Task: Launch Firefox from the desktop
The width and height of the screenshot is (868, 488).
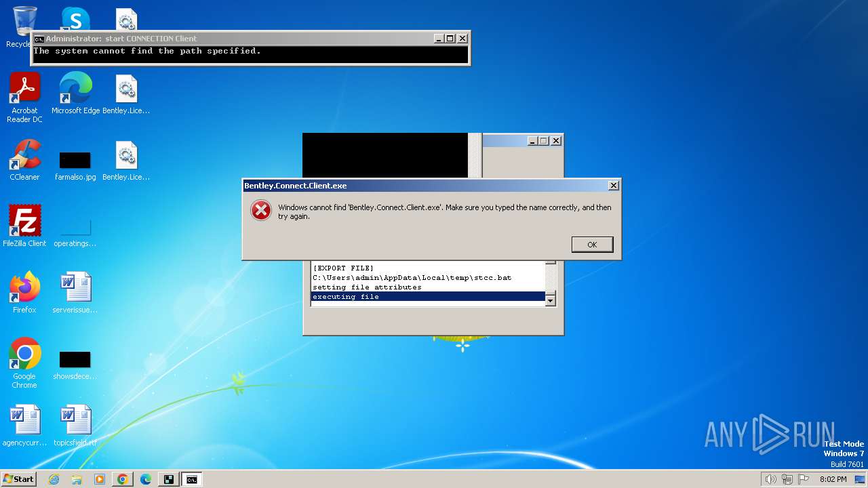Action: [x=24, y=292]
